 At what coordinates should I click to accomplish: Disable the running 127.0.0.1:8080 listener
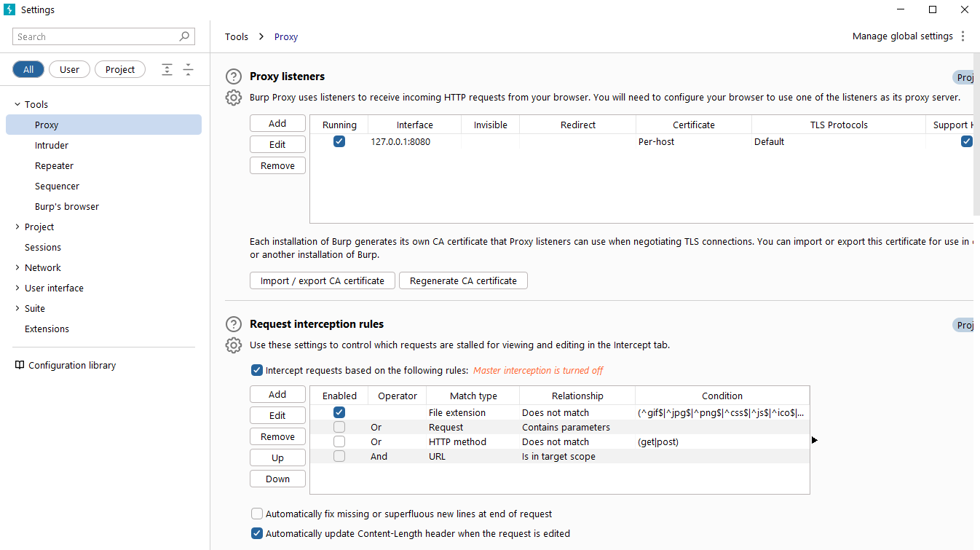[x=339, y=141]
